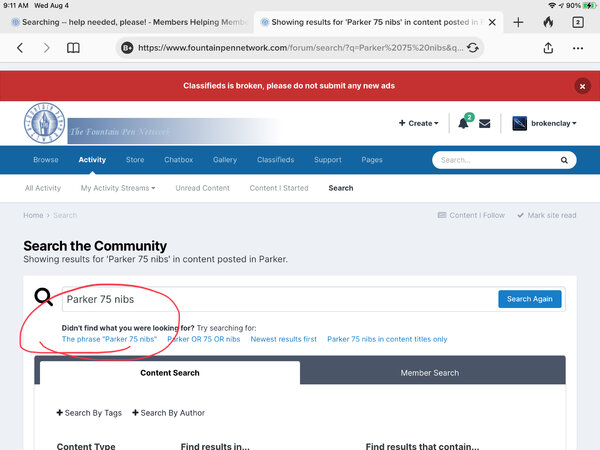600x450 pixels.
Task: Go to All Activity
Action: click(x=43, y=188)
